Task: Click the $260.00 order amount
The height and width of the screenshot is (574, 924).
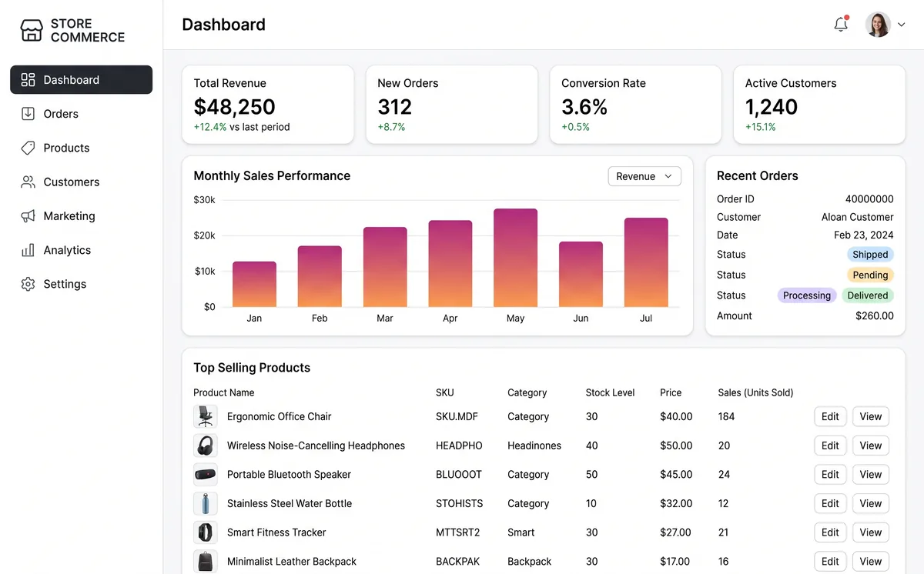Action: [x=875, y=315]
